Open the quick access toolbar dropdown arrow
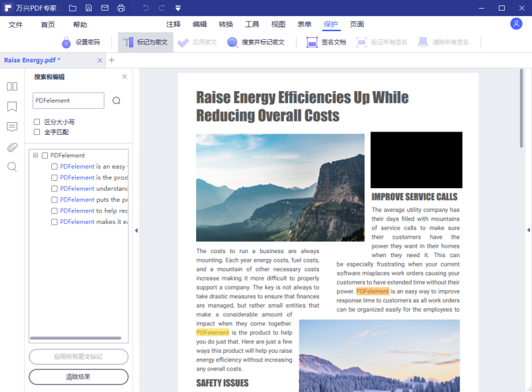Image resolution: width=532 pixels, height=392 pixels. click(x=178, y=8)
